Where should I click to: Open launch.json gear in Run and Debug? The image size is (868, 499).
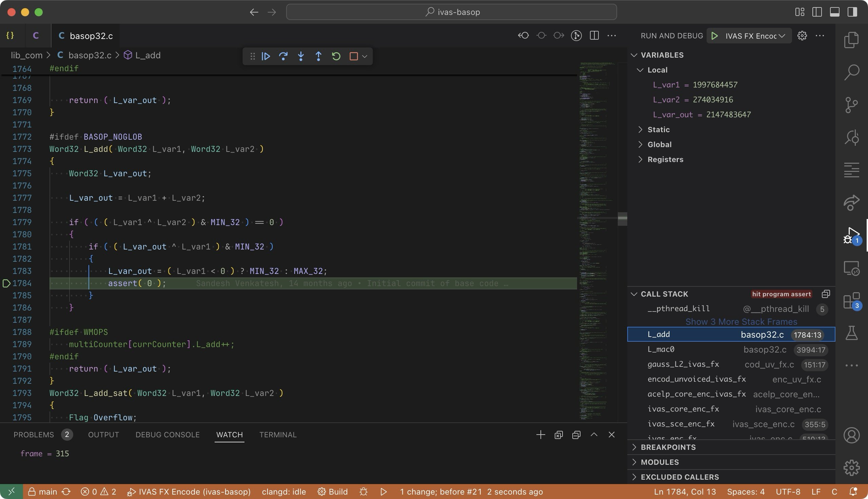tap(802, 36)
